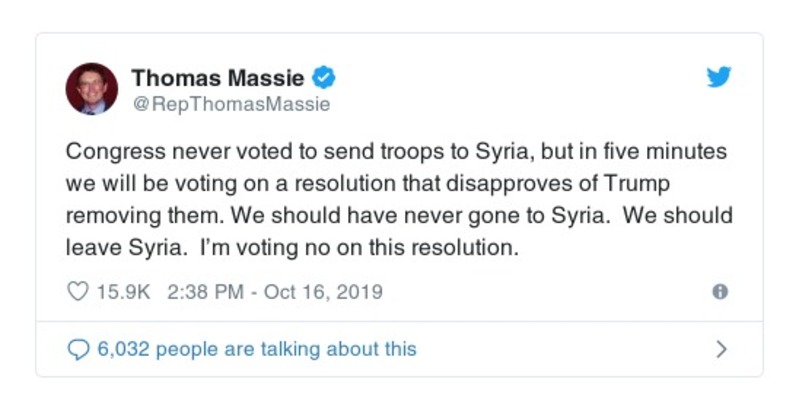Open the @RepThomasMassie handle link
Screen dimensions: 799x414
point(230,103)
